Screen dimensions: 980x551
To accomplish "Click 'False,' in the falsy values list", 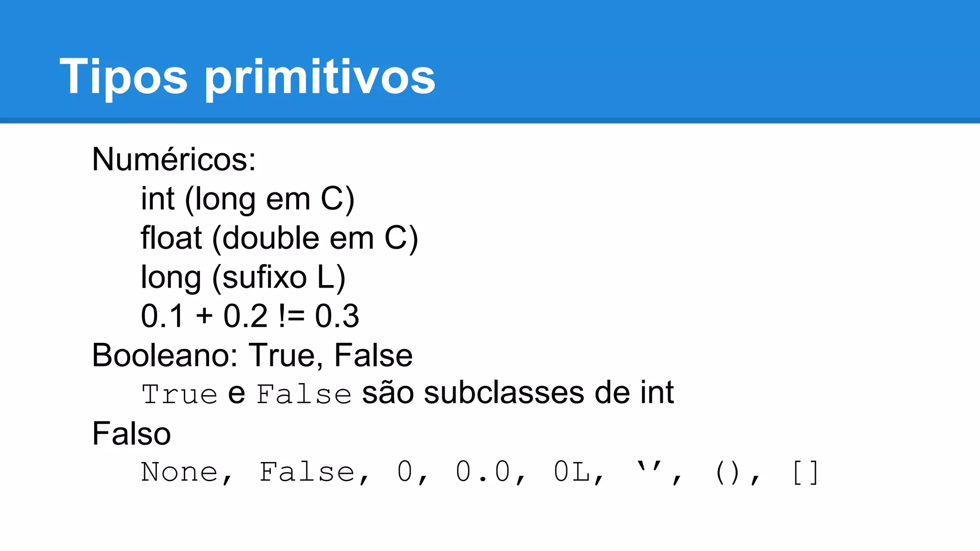I will [314, 473].
